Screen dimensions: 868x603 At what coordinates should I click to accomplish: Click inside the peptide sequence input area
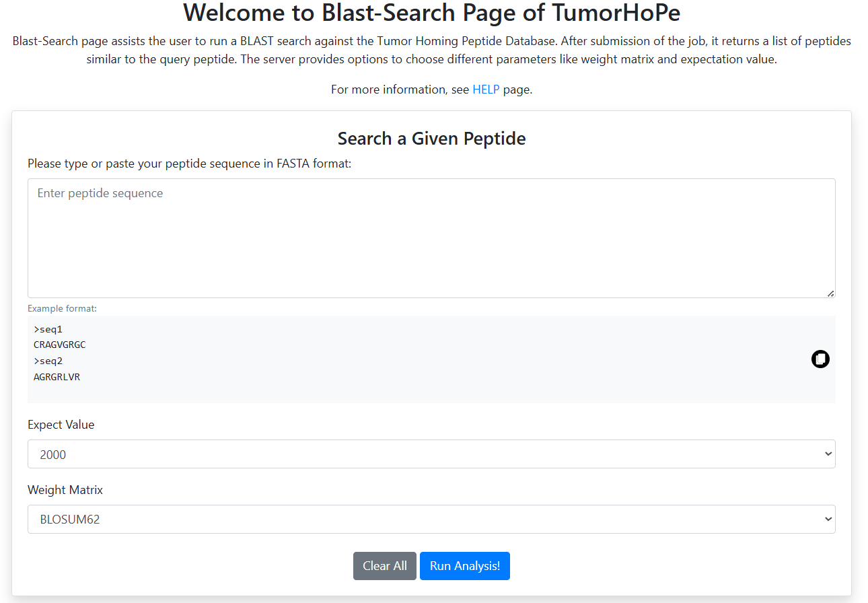pyautogui.click(x=431, y=236)
